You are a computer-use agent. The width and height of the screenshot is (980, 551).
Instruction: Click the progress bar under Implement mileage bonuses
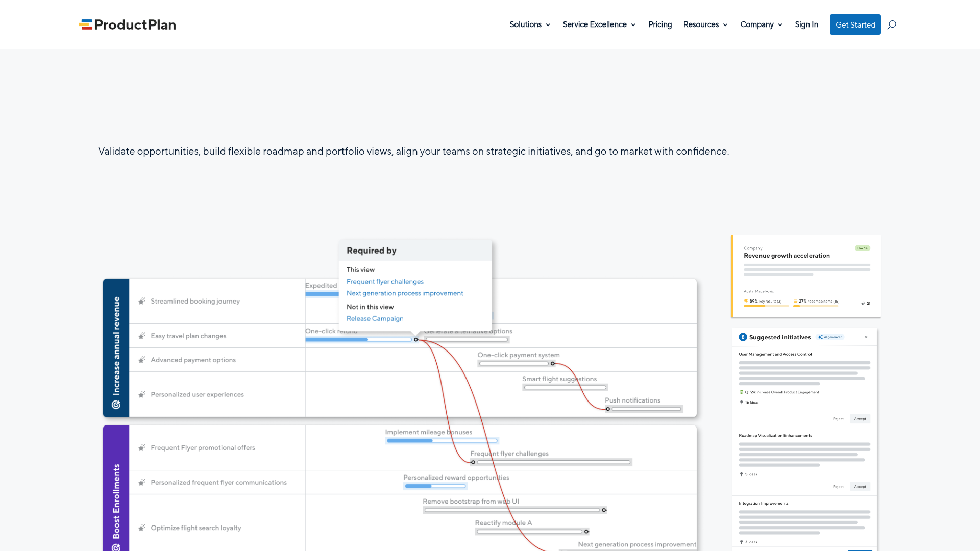[442, 440]
